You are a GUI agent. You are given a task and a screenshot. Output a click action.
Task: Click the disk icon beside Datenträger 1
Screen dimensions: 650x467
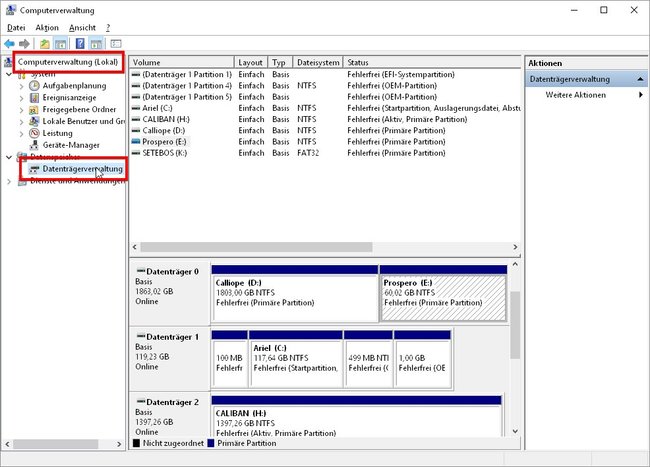click(x=141, y=336)
